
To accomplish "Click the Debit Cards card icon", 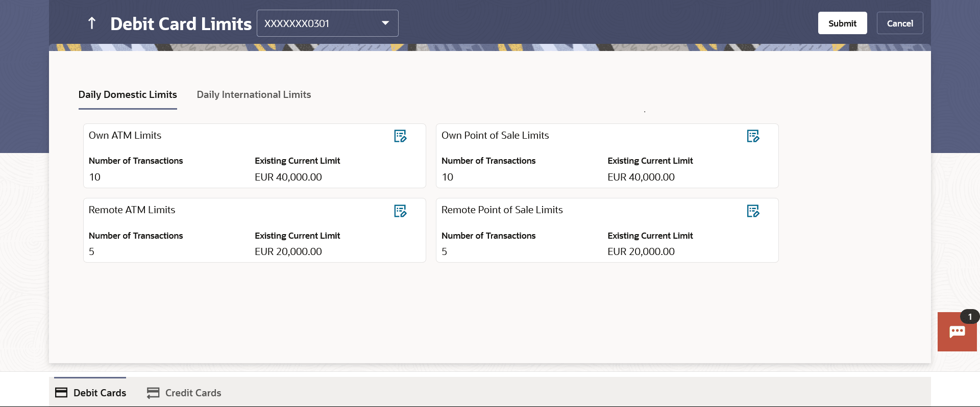I will pos(61,393).
